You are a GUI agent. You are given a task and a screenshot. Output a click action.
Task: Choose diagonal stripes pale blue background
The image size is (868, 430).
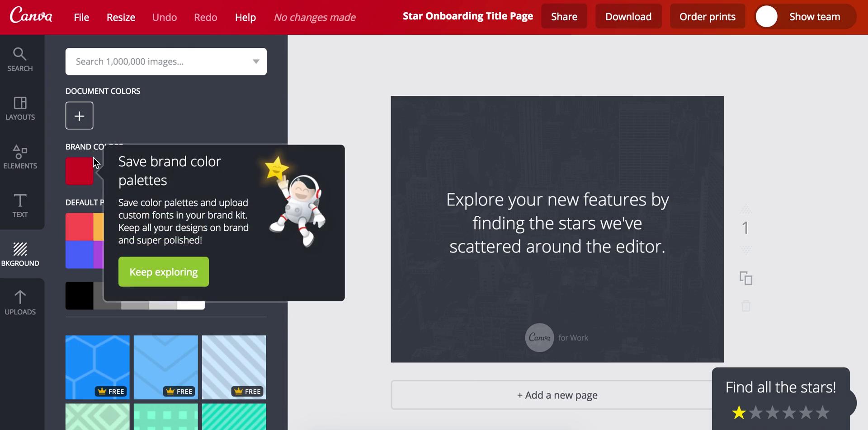(x=234, y=367)
